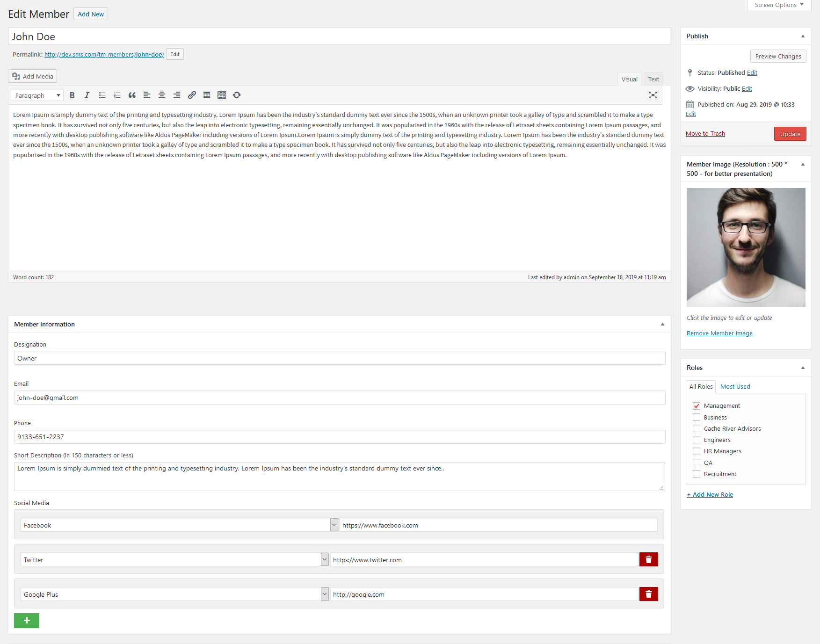This screenshot has width=820, height=644.
Task: Delete the Twitter social media row
Action: pyautogui.click(x=649, y=559)
